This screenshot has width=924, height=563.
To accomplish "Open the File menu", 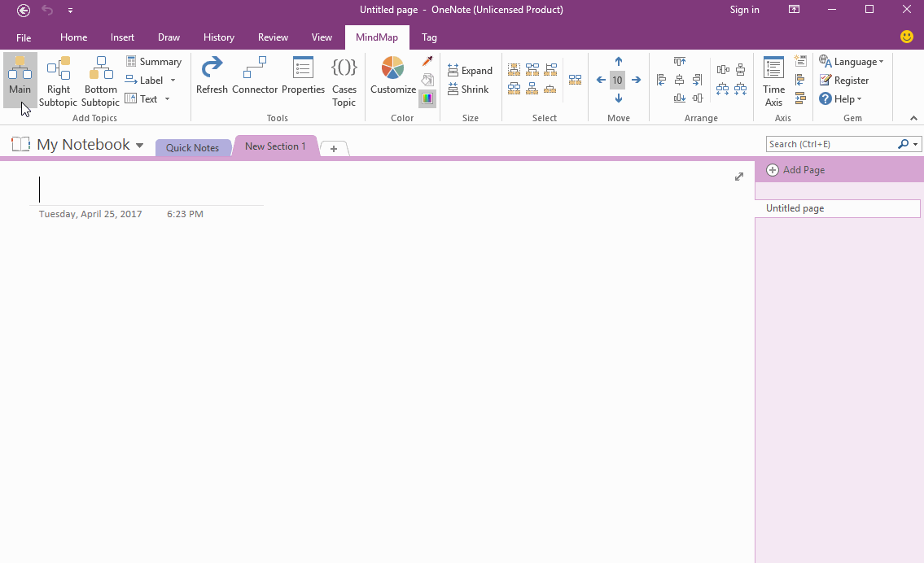I will pos(24,37).
